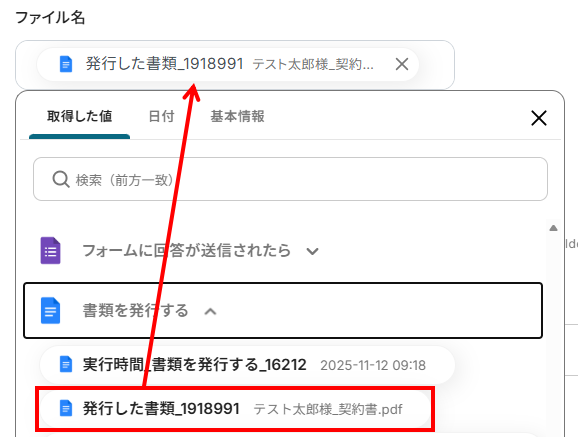Remove the 発行した書類_1918991 chip from ファイル名 field
Viewport: 578px width, 437px height.
pyautogui.click(x=401, y=64)
